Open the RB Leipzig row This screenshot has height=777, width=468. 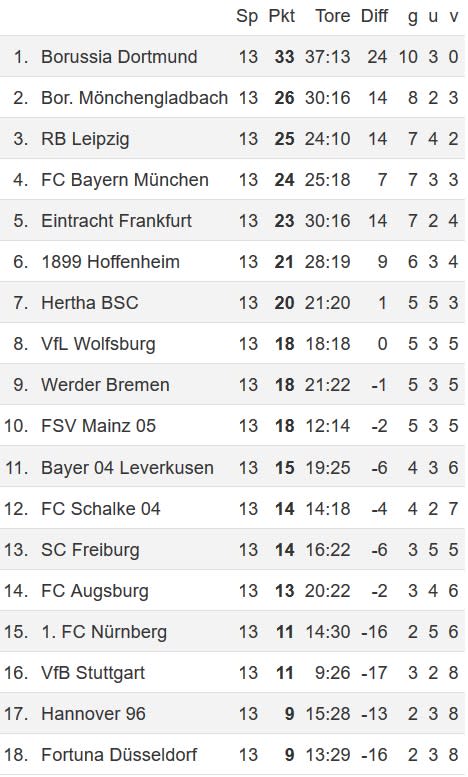pos(232,139)
